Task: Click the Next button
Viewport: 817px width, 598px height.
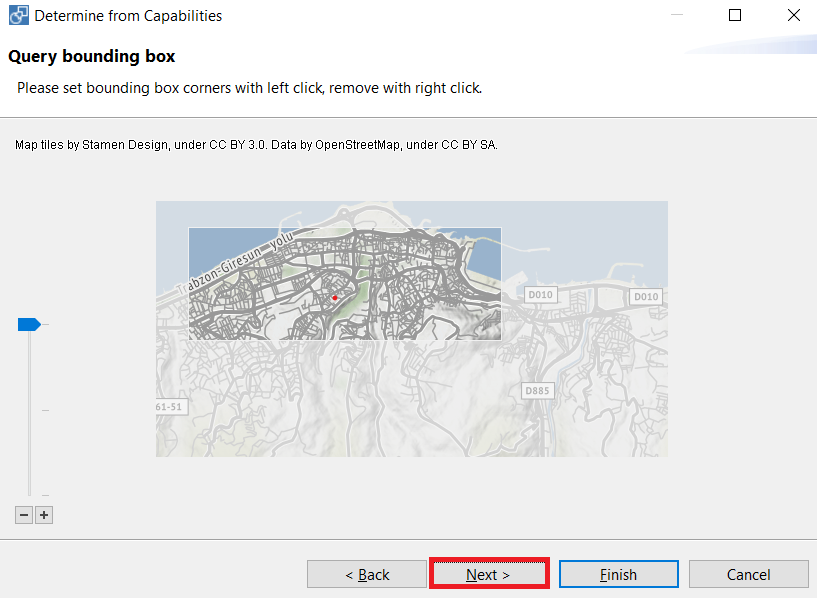Action: click(x=489, y=574)
